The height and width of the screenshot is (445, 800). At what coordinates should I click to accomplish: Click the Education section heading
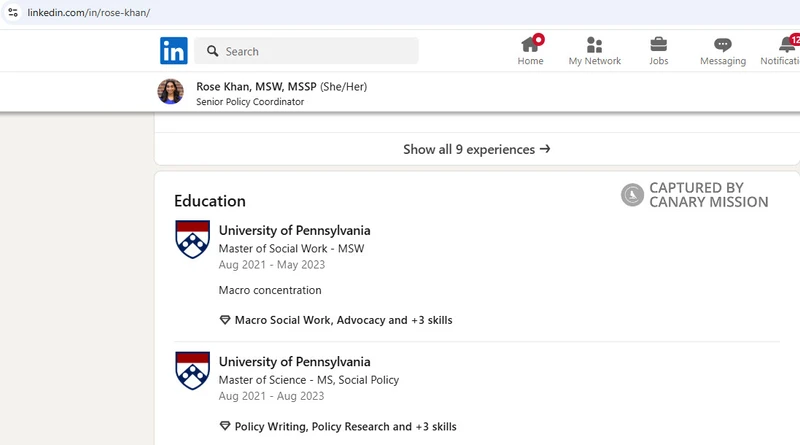[210, 201]
